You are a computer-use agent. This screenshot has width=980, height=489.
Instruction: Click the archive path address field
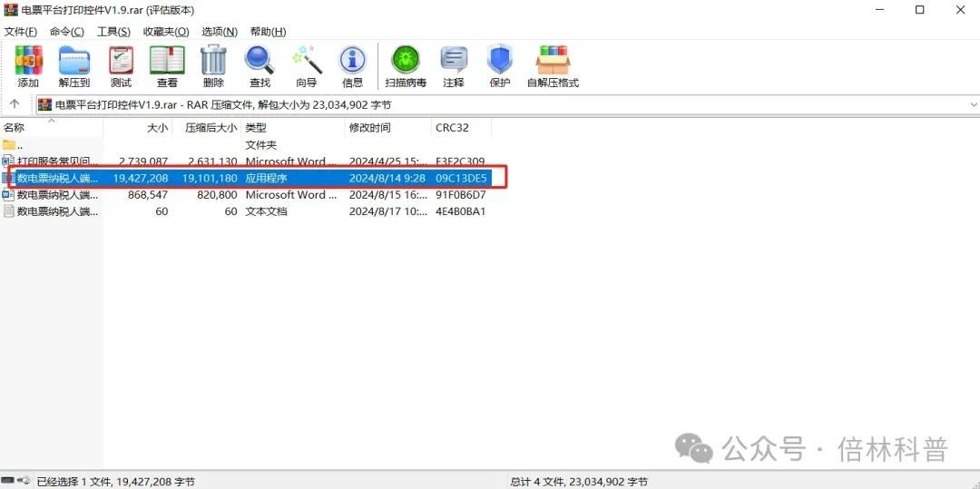[x=506, y=105]
